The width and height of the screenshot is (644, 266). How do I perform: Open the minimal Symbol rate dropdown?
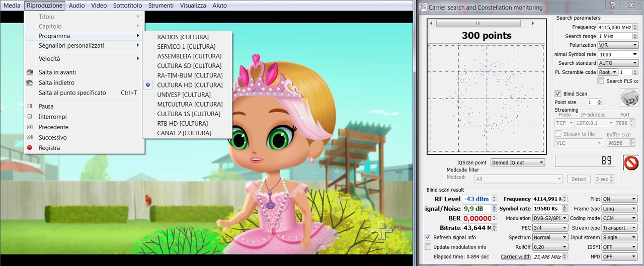click(x=618, y=54)
